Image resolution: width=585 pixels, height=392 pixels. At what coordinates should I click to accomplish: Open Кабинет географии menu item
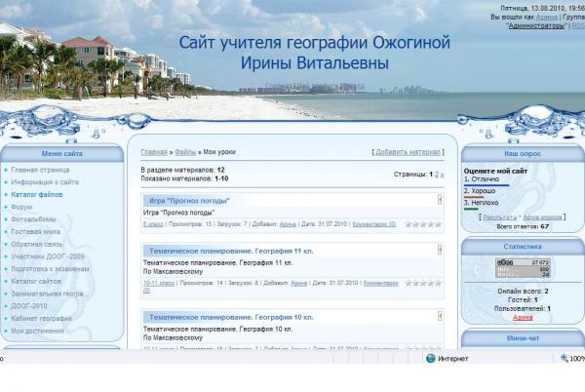41,319
